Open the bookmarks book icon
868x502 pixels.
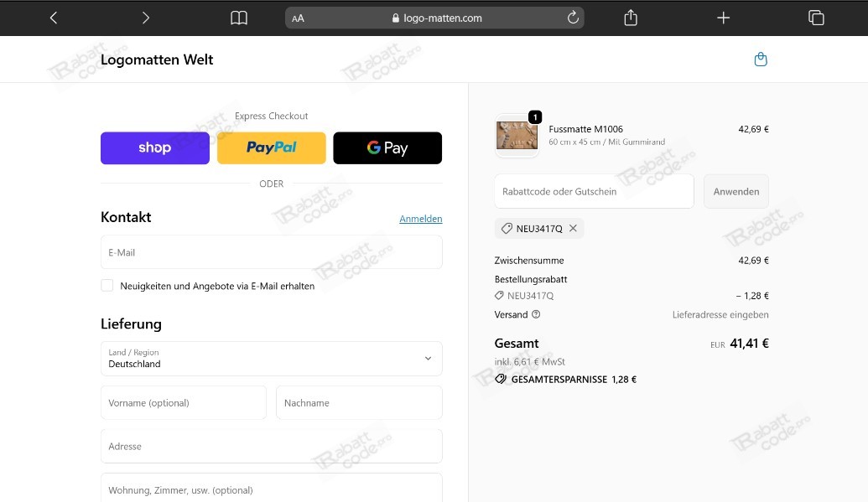coord(239,18)
